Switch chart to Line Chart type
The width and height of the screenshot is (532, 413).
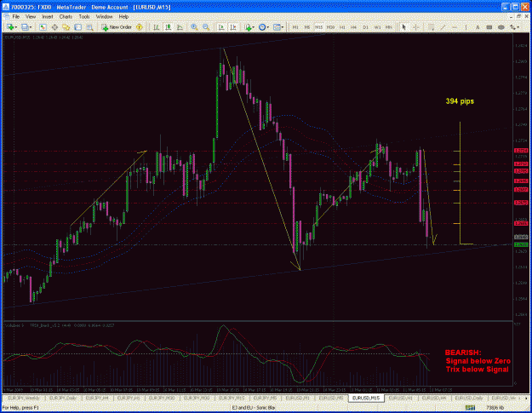pyautogui.click(x=180, y=27)
